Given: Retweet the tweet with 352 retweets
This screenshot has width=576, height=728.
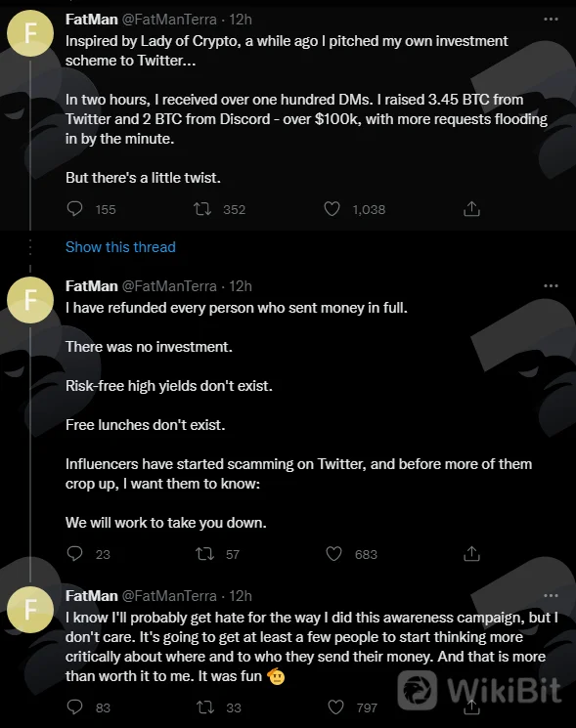Looking at the screenshot, I should tap(202, 209).
